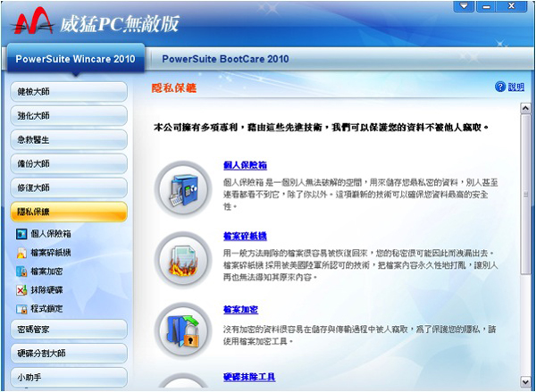Click the 檔案碎紙機 sidebar icon
The image size is (536, 392).
tap(21, 253)
